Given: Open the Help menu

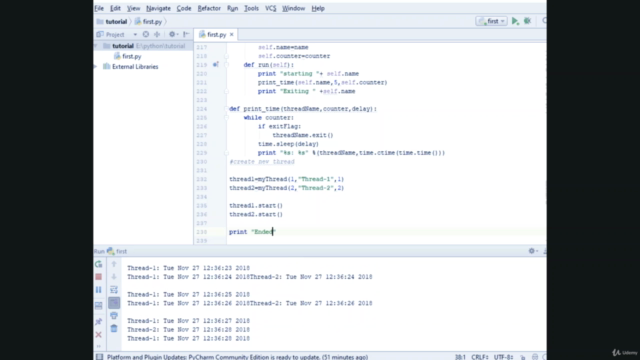Looking at the screenshot, I should tap(318, 8).
